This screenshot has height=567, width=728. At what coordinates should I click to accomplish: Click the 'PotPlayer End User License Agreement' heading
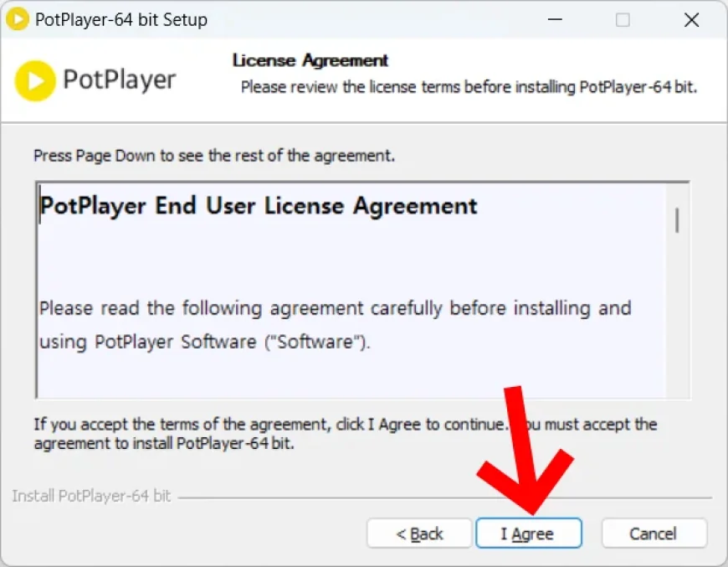tap(259, 206)
